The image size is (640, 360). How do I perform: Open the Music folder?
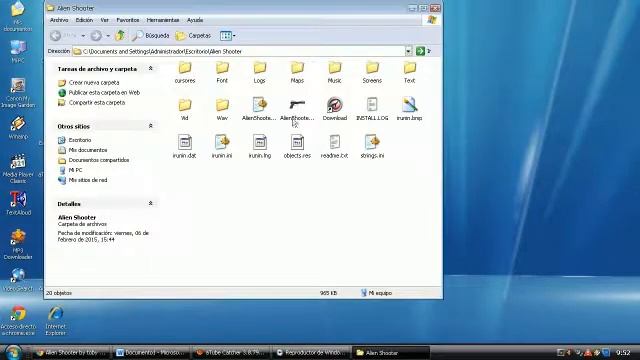coord(335,72)
